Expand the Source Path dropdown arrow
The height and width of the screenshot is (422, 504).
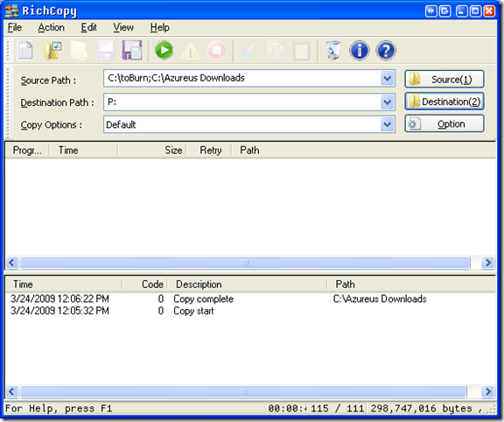point(388,78)
